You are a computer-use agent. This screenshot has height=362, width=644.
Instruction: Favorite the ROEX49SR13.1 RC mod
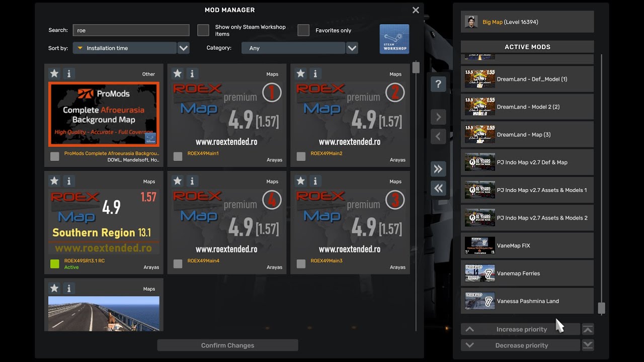pos(54,181)
